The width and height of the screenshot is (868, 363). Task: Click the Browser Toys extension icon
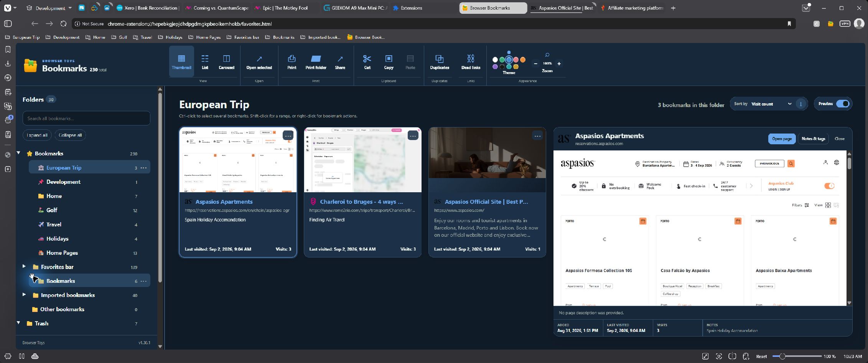point(830,24)
